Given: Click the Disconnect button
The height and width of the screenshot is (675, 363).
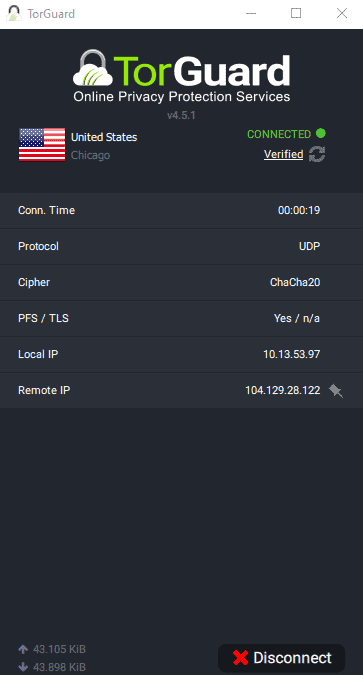Looking at the screenshot, I should 282,658.
